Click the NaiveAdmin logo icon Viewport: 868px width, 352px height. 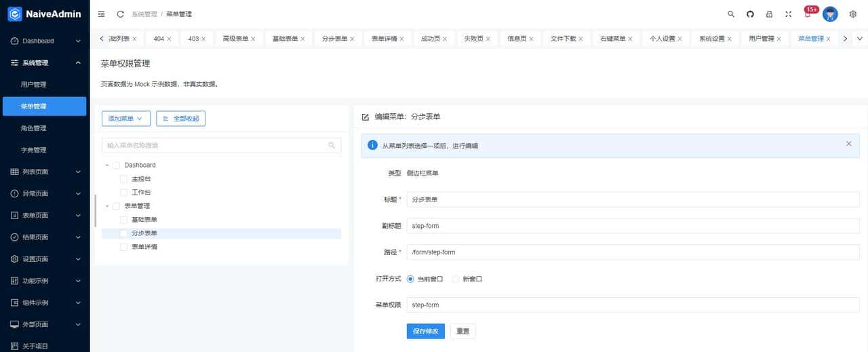(x=14, y=14)
